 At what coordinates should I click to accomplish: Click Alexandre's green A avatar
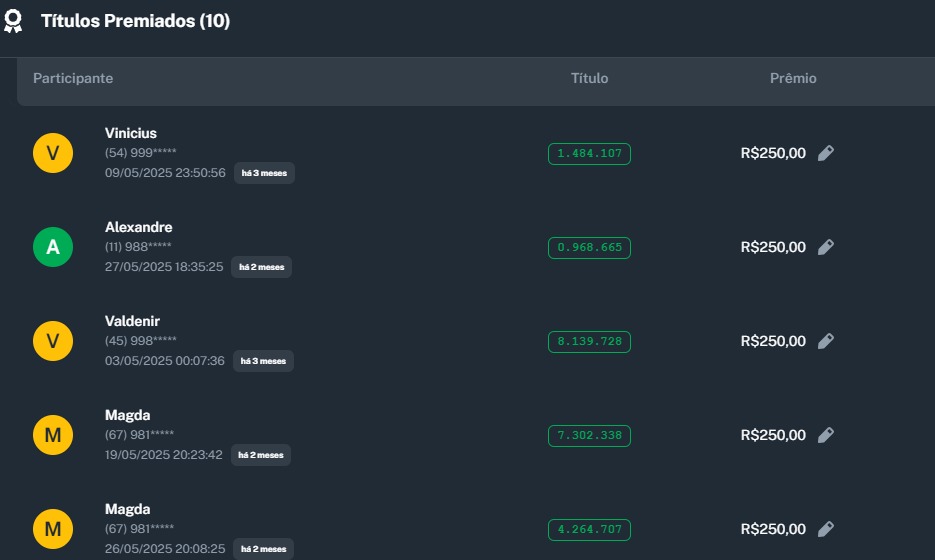click(53, 247)
